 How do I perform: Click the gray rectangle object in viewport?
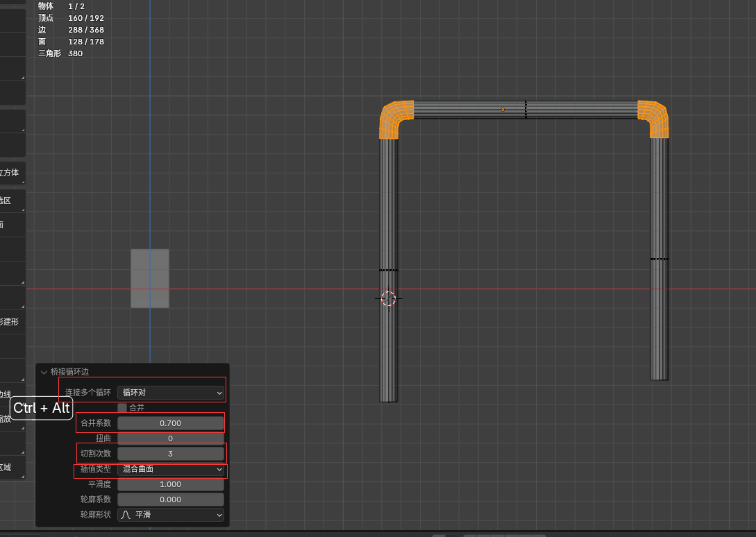150,278
